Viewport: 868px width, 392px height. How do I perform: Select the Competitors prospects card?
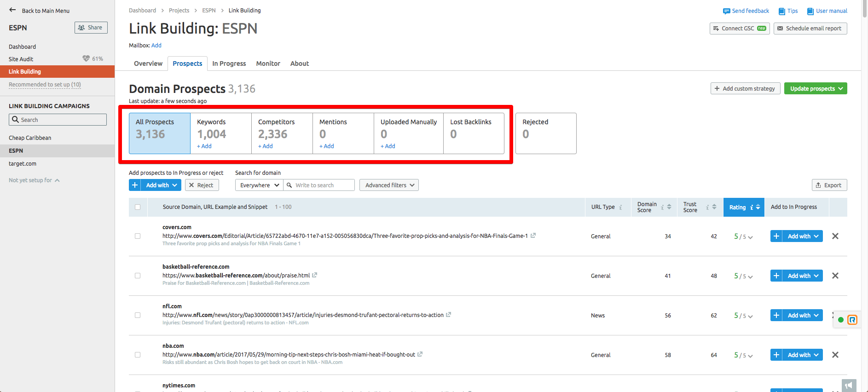[282, 133]
